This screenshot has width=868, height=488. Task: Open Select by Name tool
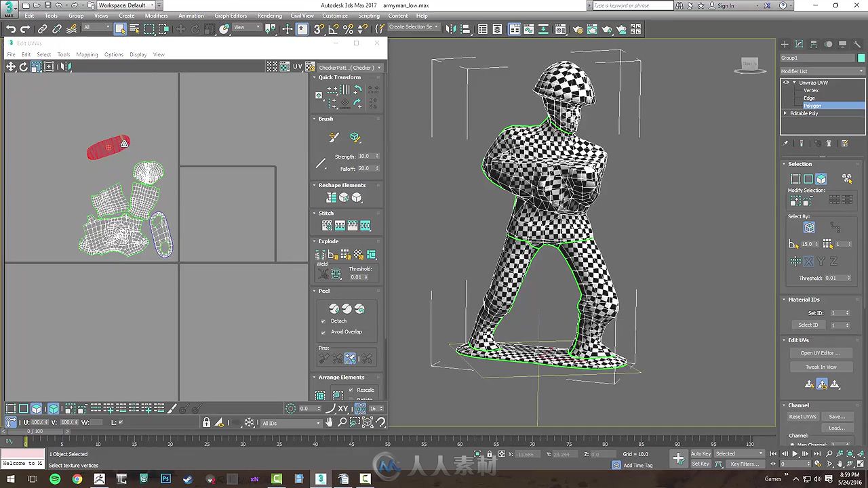pyautogui.click(x=134, y=29)
